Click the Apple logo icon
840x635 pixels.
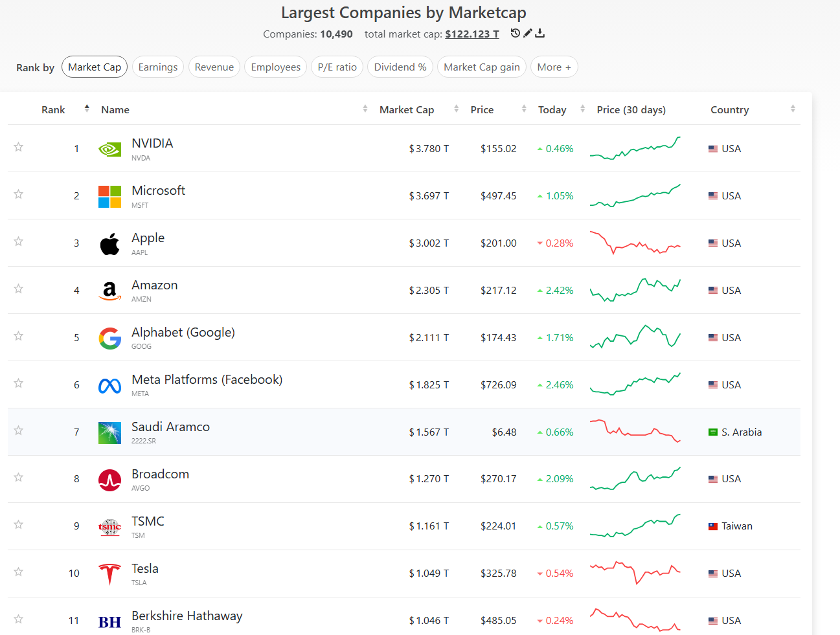click(x=109, y=244)
